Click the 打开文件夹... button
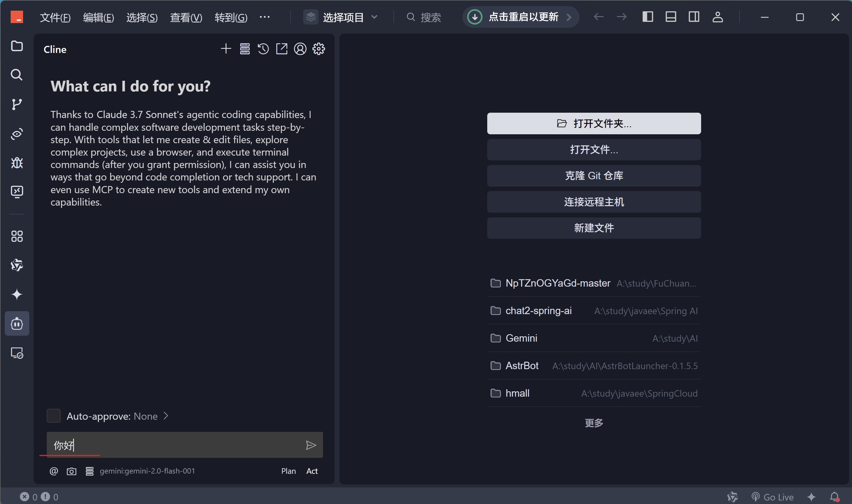The height and width of the screenshot is (504, 852). (593, 123)
